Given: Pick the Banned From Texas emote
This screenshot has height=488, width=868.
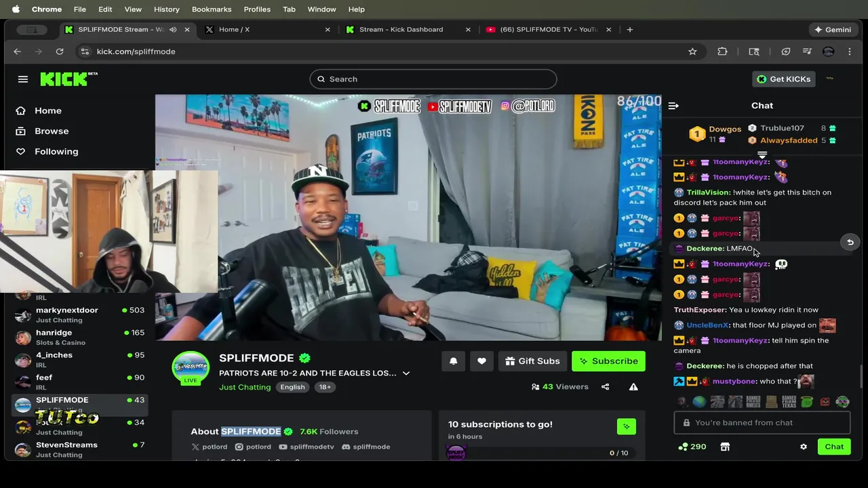Looking at the screenshot, I should click(789, 402).
